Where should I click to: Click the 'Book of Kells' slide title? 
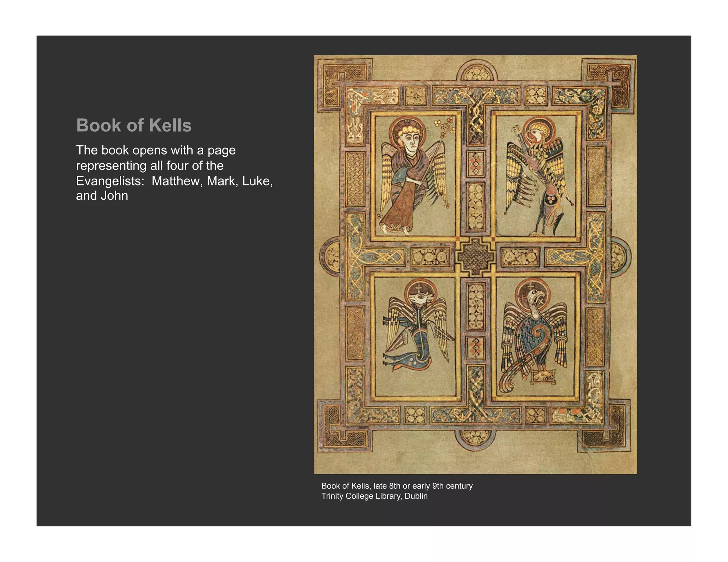point(134,125)
